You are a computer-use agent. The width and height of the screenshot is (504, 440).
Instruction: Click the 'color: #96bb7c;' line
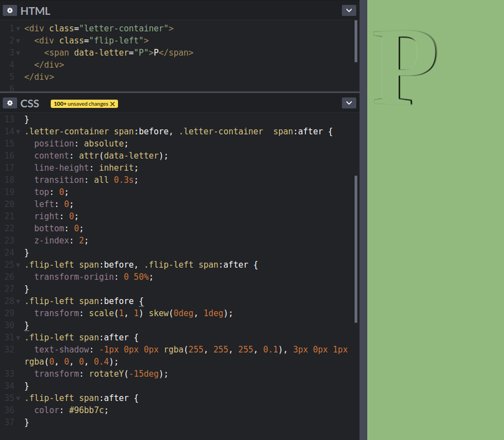(71, 410)
